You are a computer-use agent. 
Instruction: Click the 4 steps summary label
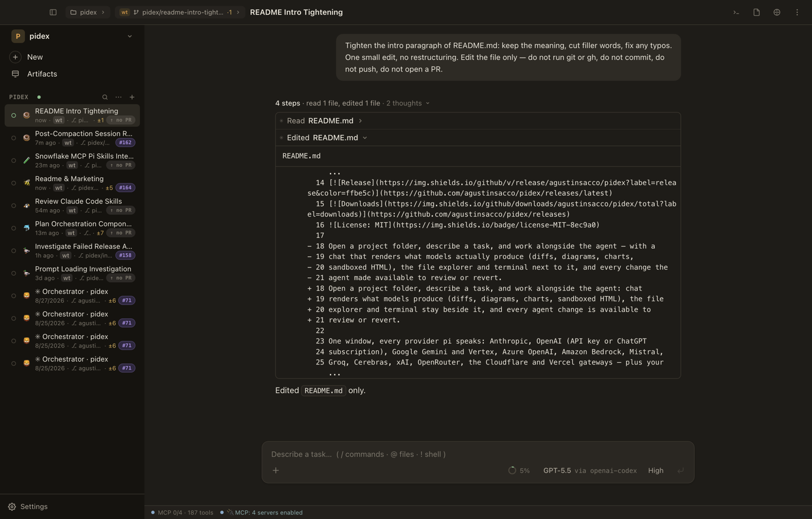click(288, 103)
